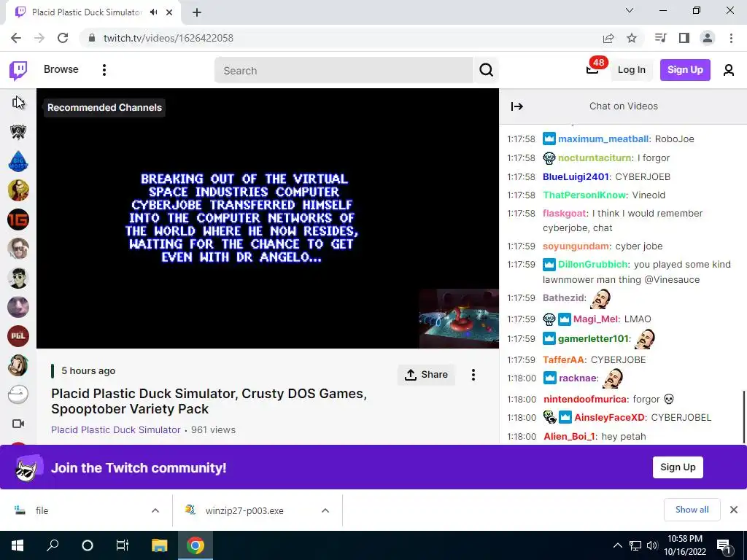Viewport: 747px width, 560px height.
Task: Click Browse in the Twitch header
Action: [x=61, y=69]
